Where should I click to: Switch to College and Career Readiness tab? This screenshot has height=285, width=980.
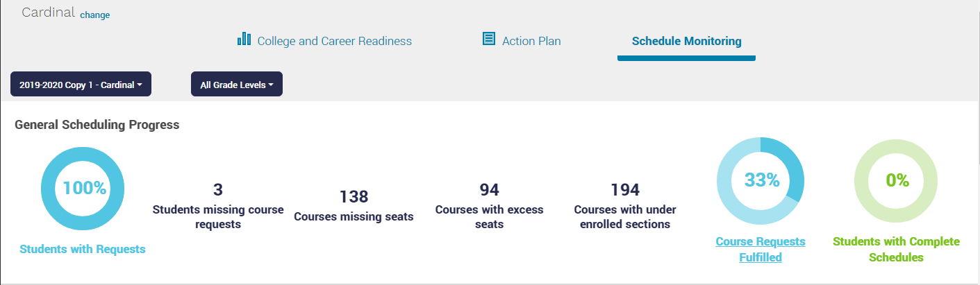(x=334, y=41)
